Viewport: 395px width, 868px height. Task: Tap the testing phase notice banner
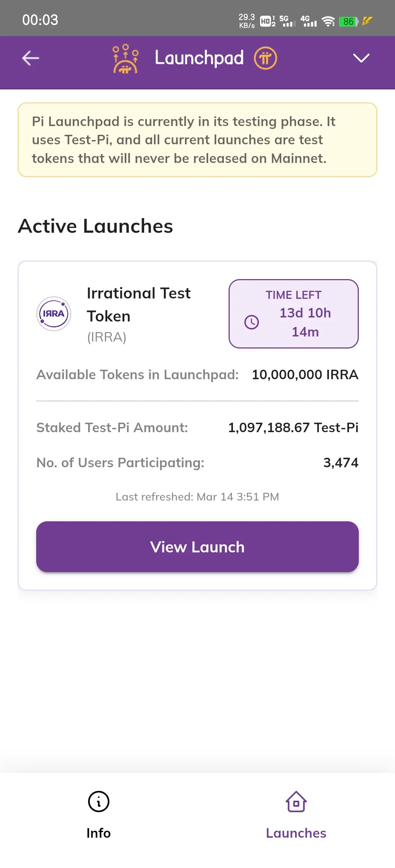pyautogui.click(x=197, y=140)
